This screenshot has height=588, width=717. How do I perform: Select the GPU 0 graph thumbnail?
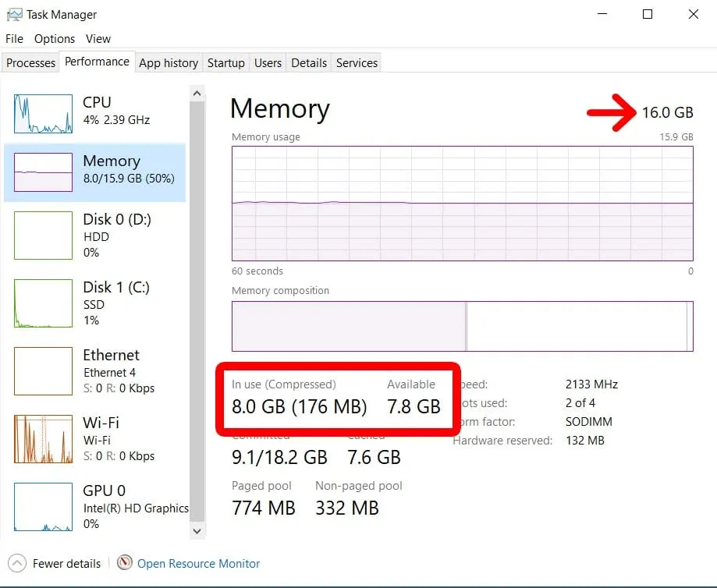[44, 507]
